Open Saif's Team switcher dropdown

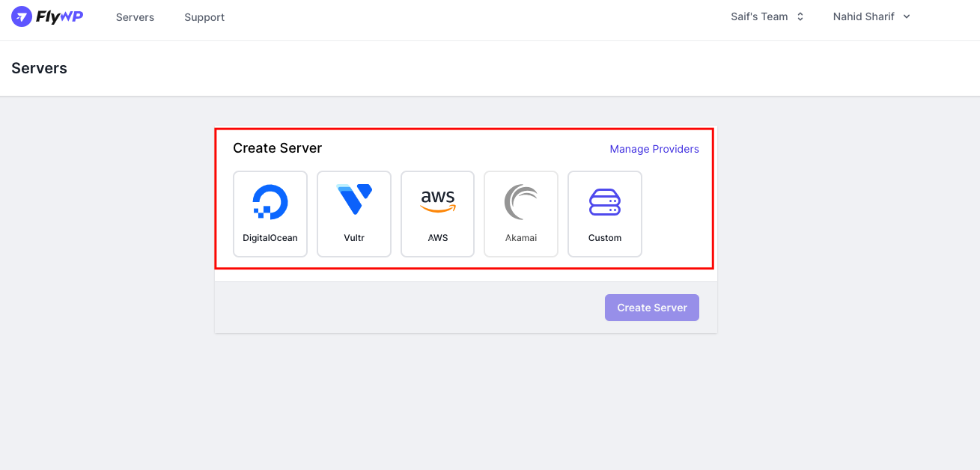point(767,16)
